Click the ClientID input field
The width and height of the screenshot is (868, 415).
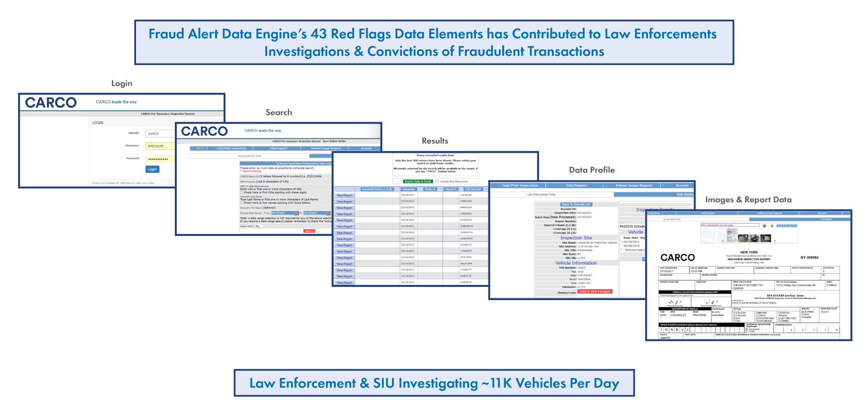(x=160, y=133)
